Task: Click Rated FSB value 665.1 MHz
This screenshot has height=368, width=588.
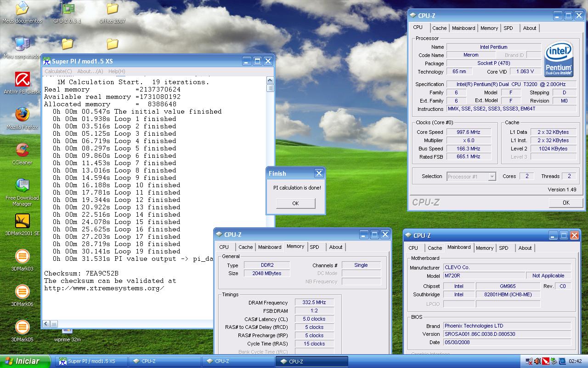Action: click(x=469, y=157)
